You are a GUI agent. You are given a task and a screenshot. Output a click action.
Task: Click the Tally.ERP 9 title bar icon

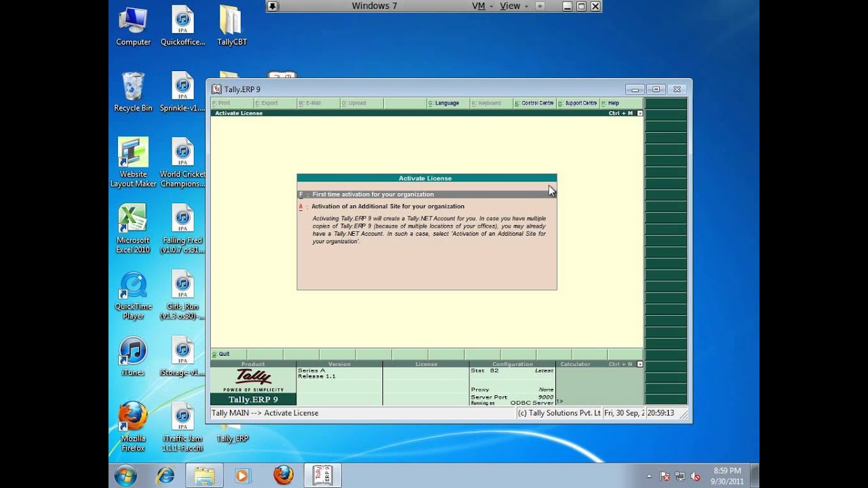(x=216, y=89)
